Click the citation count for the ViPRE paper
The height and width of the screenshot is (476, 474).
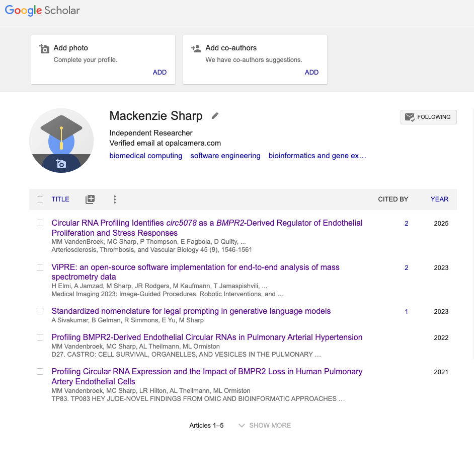[406, 267]
